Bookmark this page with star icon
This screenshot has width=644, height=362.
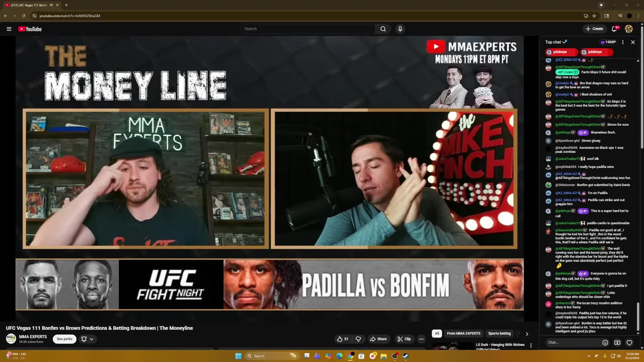[x=594, y=16]
